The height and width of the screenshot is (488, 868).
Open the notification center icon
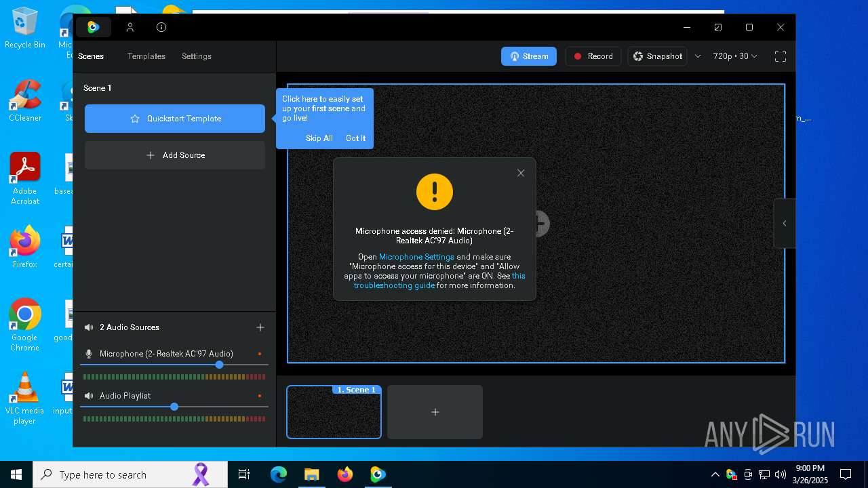pyautogui.click(x=846, y=474)
